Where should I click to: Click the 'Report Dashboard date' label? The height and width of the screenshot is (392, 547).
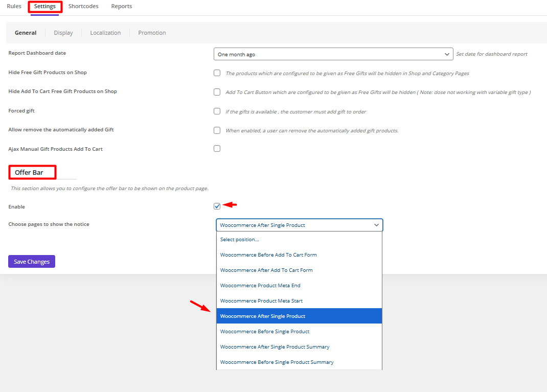[x=37, y=53]
